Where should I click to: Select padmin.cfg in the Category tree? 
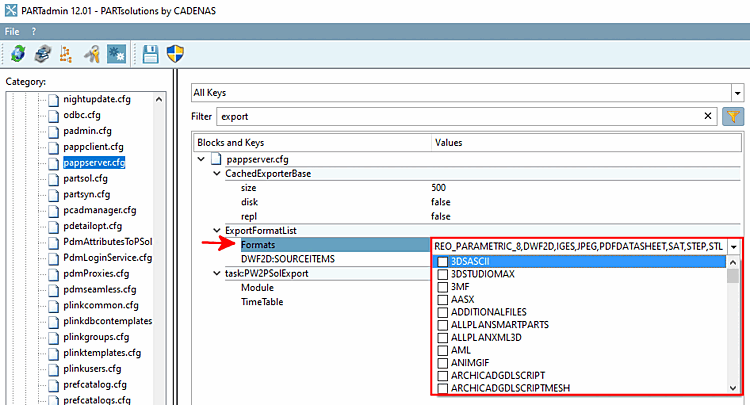[87, 131]
